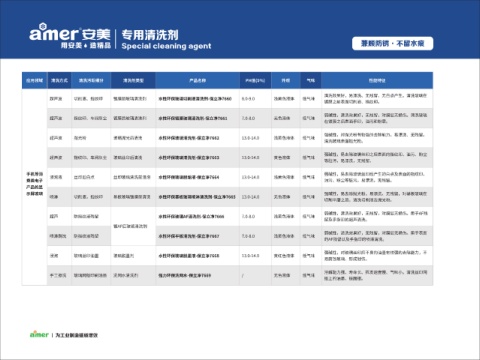
Task: Click the hexagon emblem above the amer logo
Action: click(x=42, y=26)
